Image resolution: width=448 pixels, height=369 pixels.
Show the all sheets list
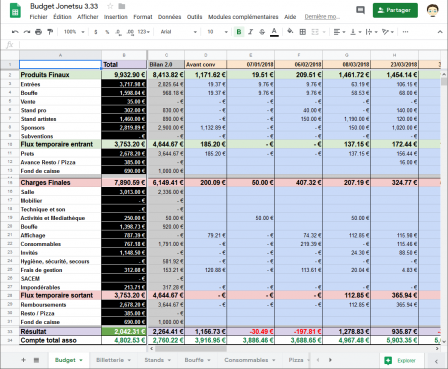coord(36,360)
